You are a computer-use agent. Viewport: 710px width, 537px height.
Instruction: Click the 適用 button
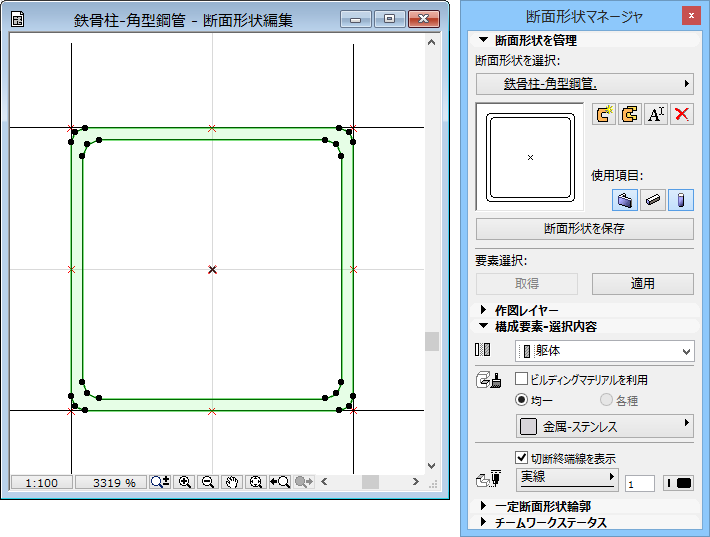pos(643,284)
